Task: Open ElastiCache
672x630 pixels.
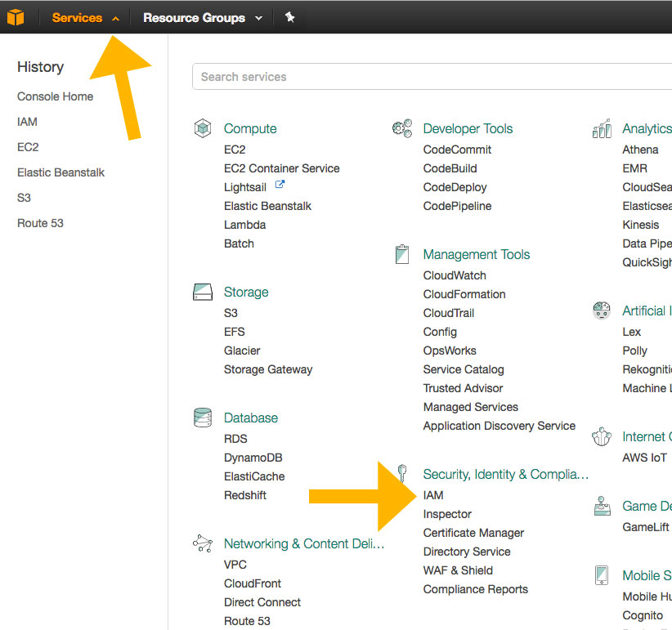Action: pos(254,476)
